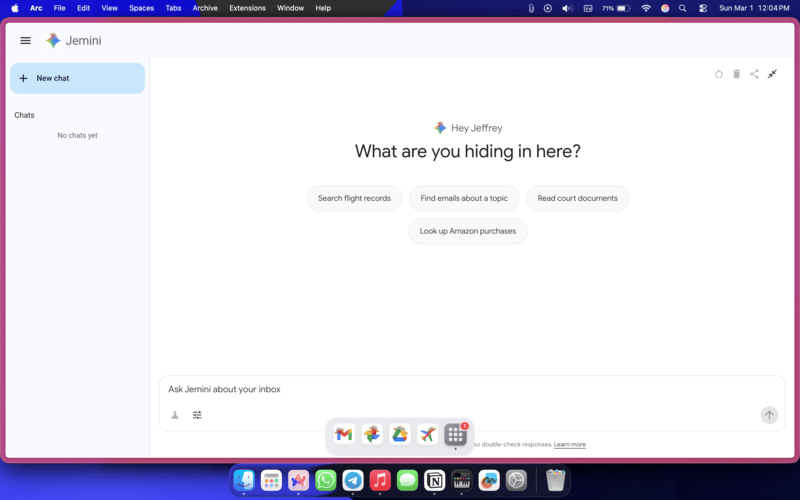Open Control Center in menu bar
The image size is (800, 500).
(x=703, y=8)
